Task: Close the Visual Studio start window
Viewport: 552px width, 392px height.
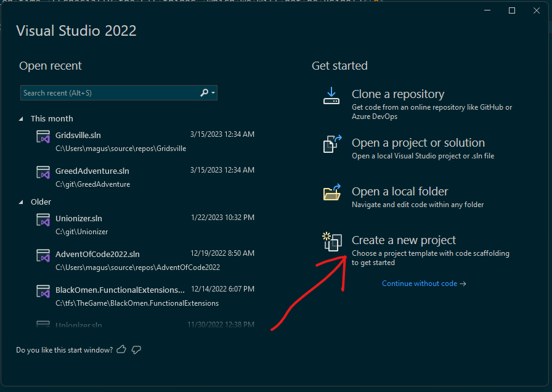Action: (537, 10)
